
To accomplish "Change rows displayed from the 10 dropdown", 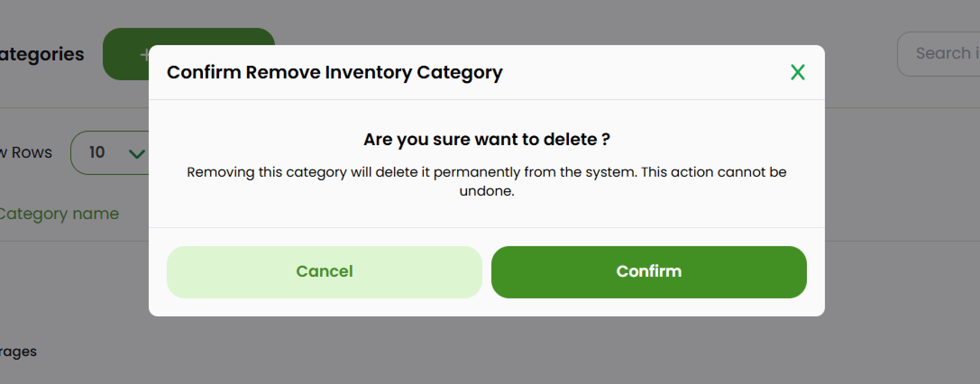I will [x=110, y=153].
